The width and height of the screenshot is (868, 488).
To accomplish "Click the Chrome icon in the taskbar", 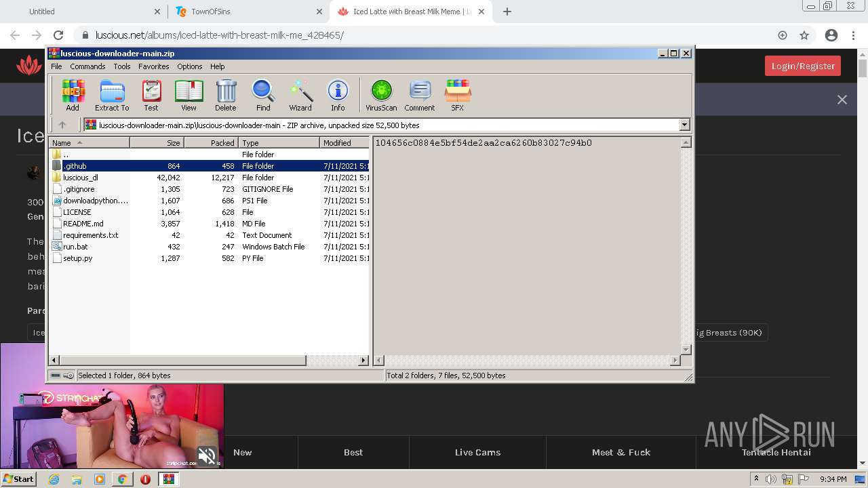I will (122, 479).
